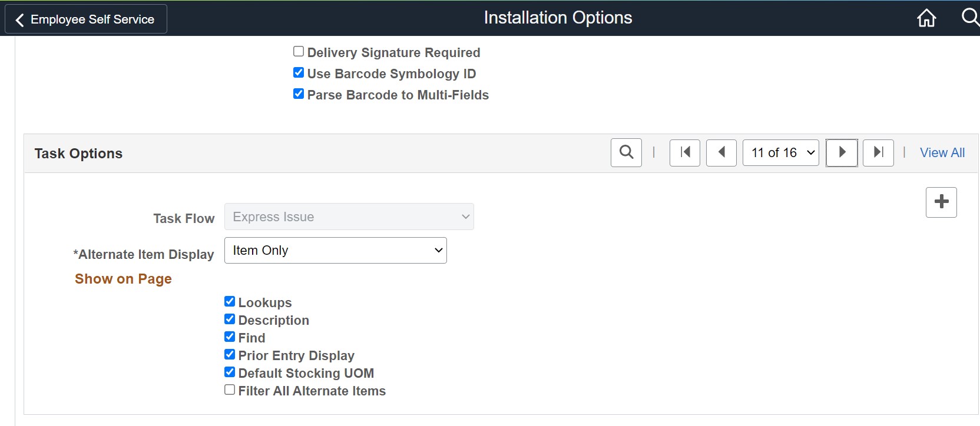This screenshot has height=426, width=980.
Task: Click the View All link
Action: [x=942, y=153]
